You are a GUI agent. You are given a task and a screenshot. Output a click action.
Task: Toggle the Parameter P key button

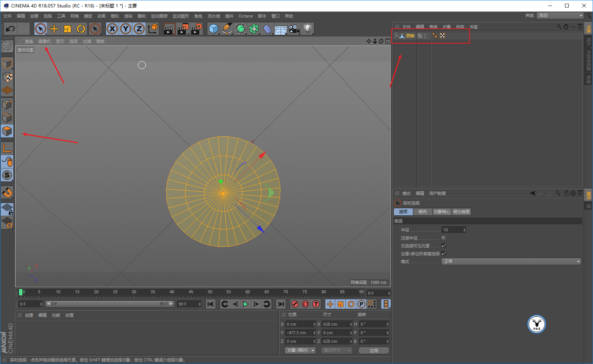coord(361,304)
